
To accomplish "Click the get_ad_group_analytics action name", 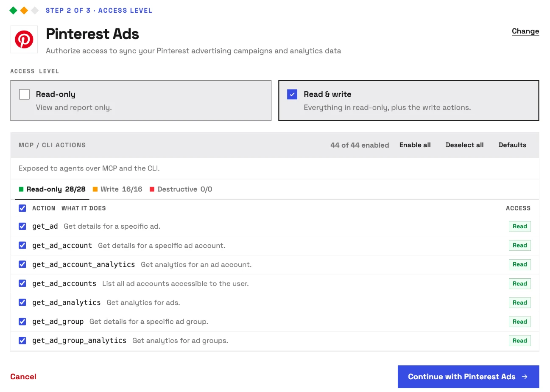I will coord(79,340).
